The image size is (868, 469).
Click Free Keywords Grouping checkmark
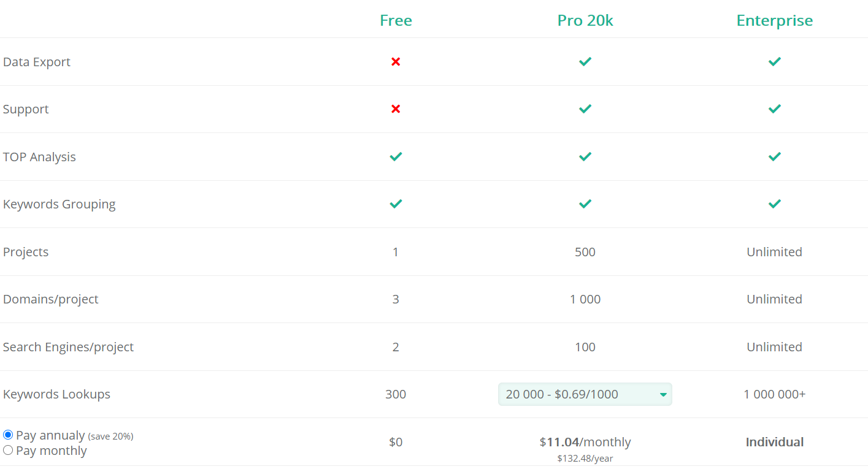pyautogui.click(x=396, y=204)
